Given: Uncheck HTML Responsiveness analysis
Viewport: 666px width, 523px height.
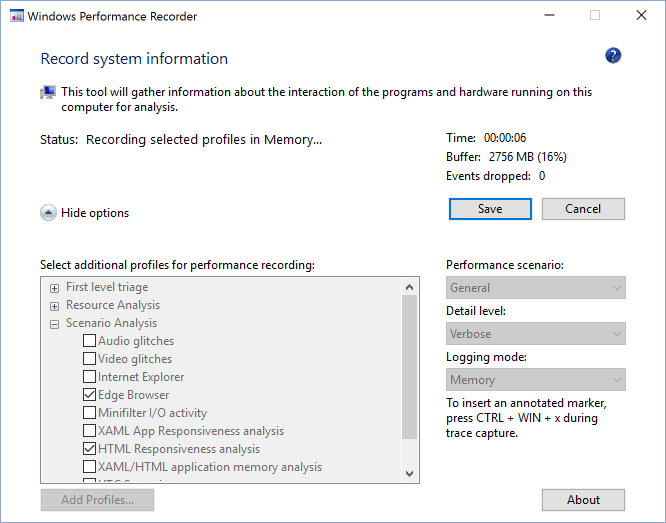Looking at the screenshot, I should point(89,449).
